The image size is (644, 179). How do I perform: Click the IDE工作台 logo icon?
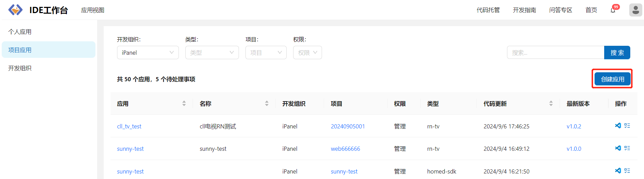[15, 10]
